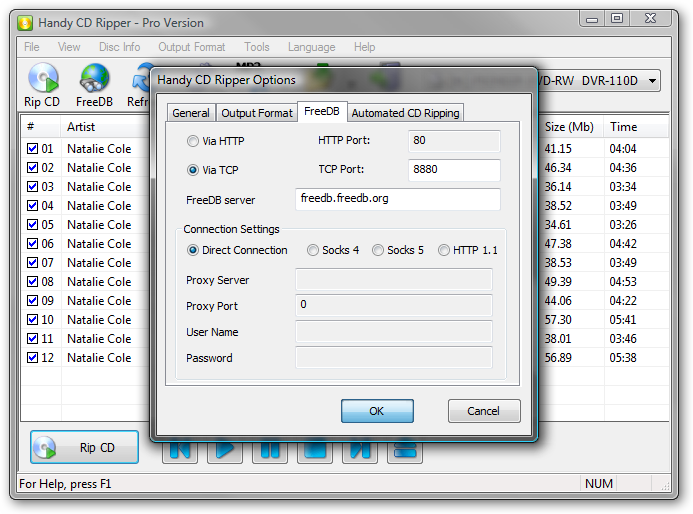693x514 pixels.
Task: Click Cancel in the Options dialog
Action: 484,411
